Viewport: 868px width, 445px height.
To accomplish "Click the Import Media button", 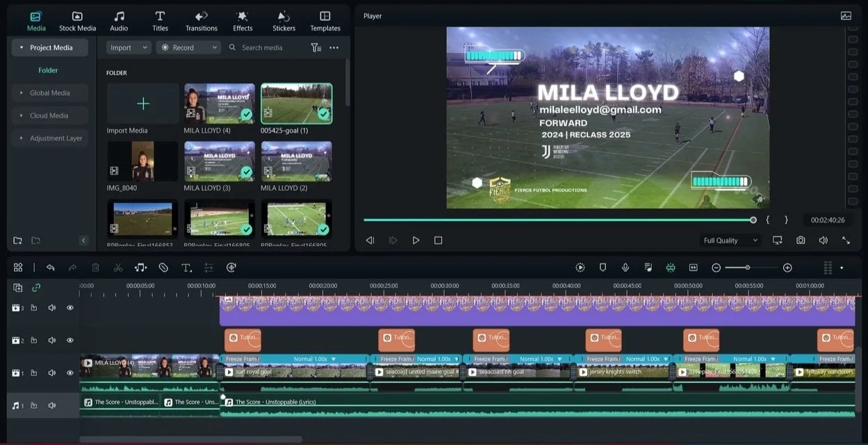I will pos(142,103).
